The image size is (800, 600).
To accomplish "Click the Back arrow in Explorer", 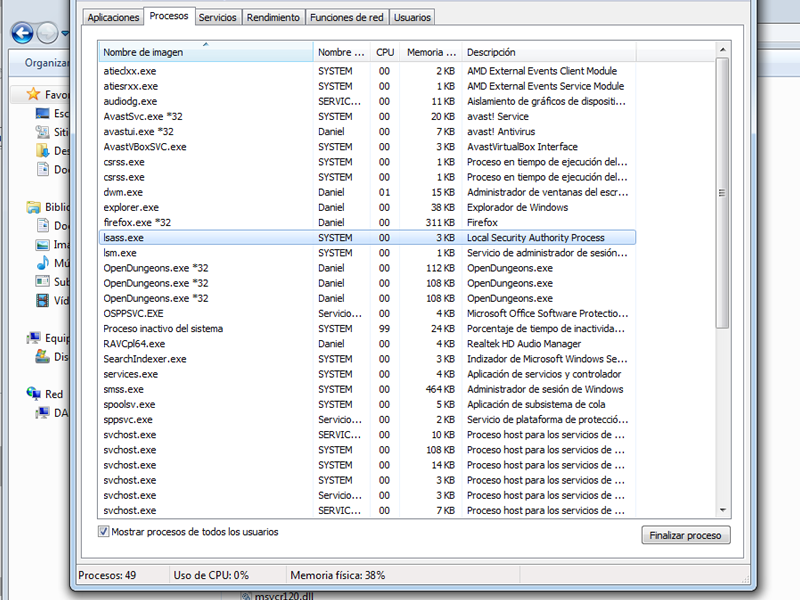I will click(x=22, y=33).
